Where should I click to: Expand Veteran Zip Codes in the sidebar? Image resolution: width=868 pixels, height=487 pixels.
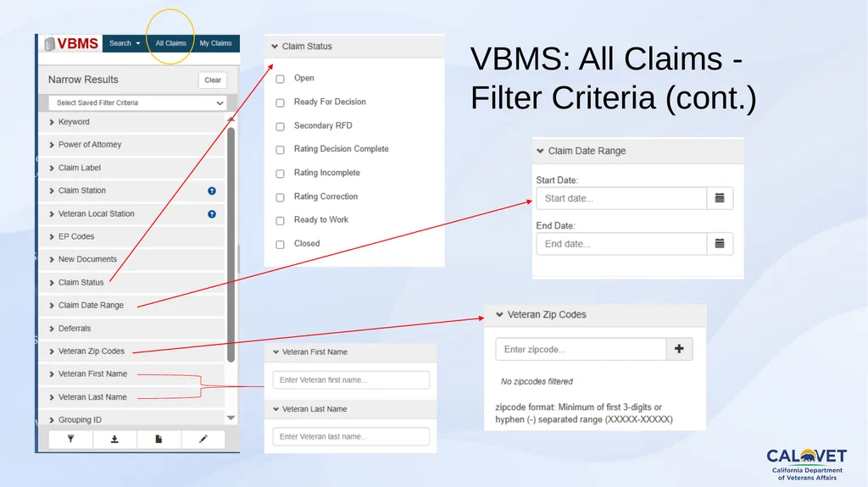point(131,351)
